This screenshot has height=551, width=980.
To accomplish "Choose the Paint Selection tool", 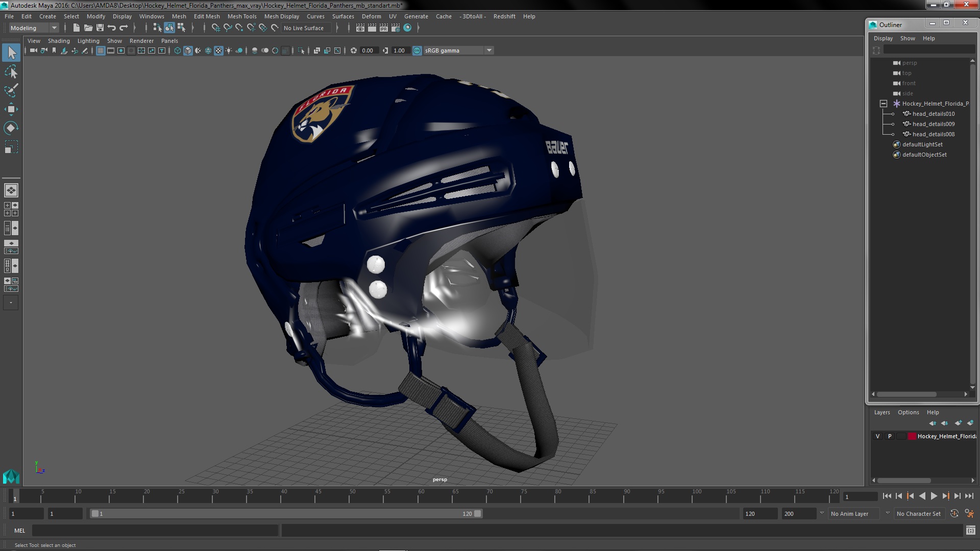I will [11, 90].
